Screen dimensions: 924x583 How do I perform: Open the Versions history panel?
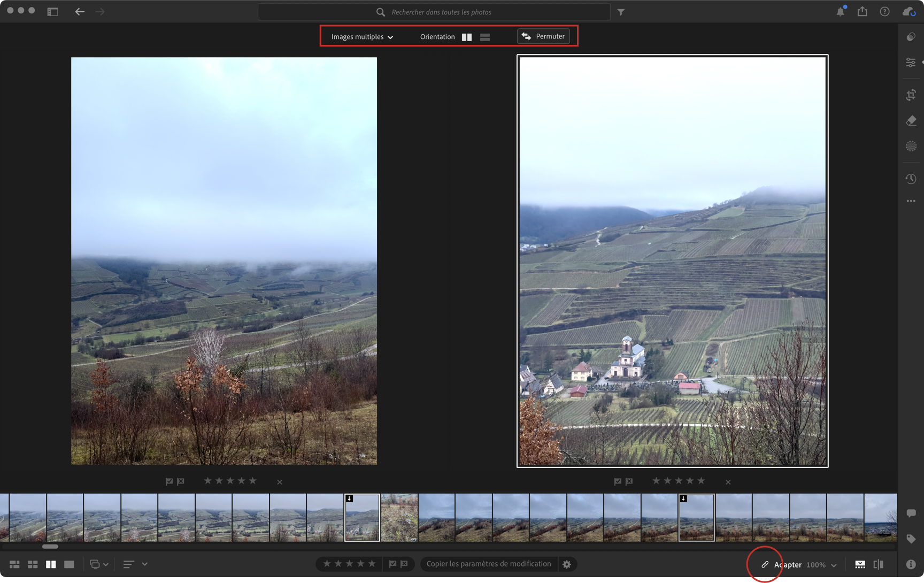[911, 179]
